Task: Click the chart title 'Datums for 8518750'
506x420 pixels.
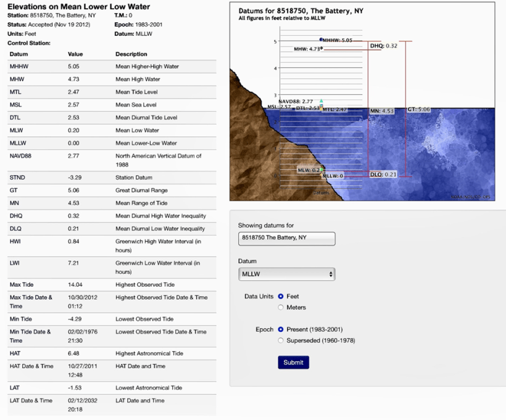Action: [301, 11]
